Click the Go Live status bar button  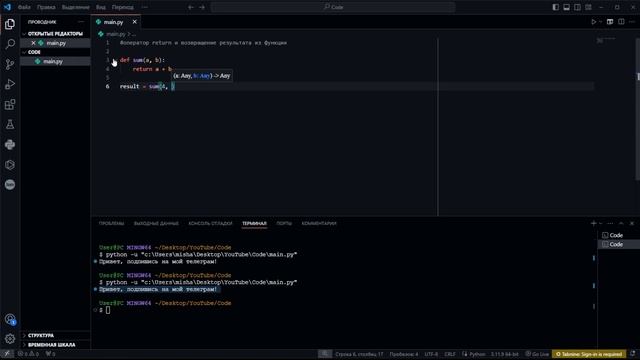point(537,354)
